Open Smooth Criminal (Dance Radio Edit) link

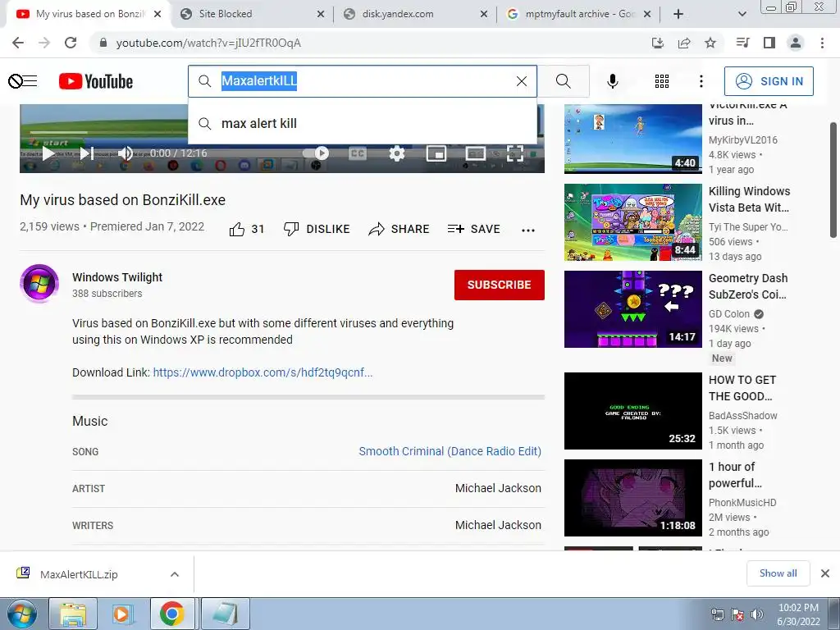point(450,451)
